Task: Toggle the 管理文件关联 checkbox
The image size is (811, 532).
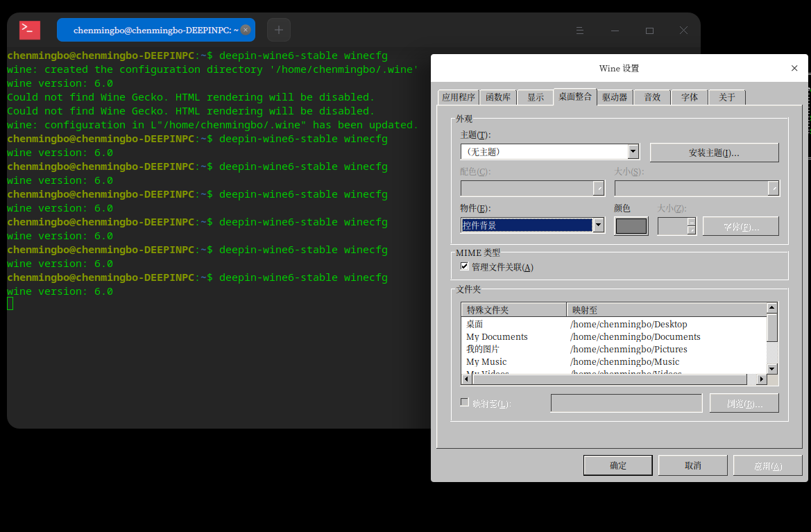Action: coord(465,266)
